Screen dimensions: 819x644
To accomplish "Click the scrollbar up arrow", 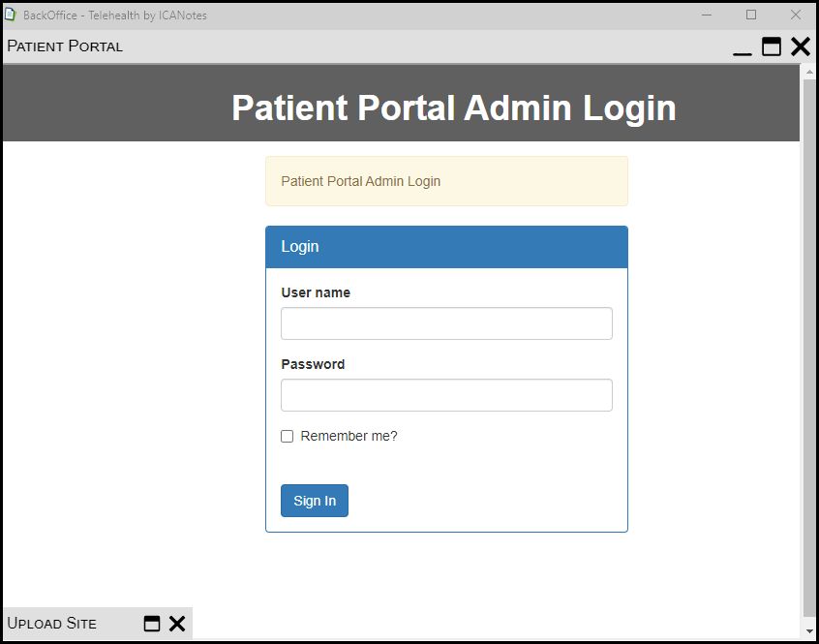I will click(809, 72).
